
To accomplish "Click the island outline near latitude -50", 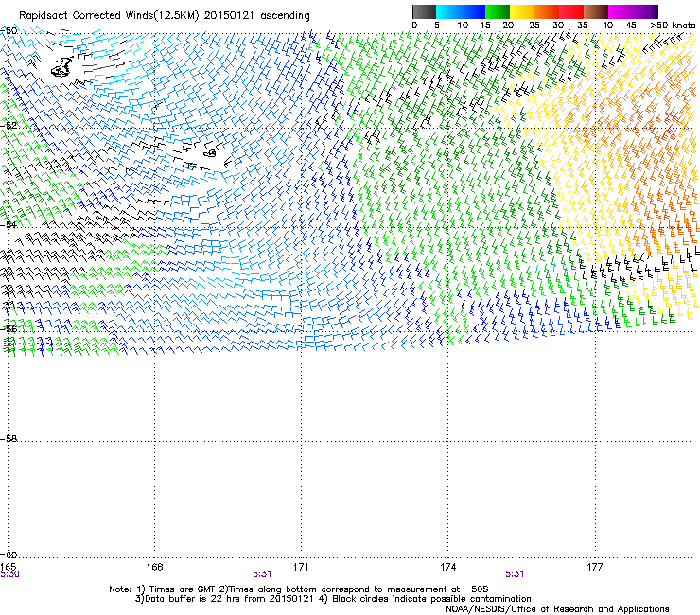I will (x=61, y=67).
